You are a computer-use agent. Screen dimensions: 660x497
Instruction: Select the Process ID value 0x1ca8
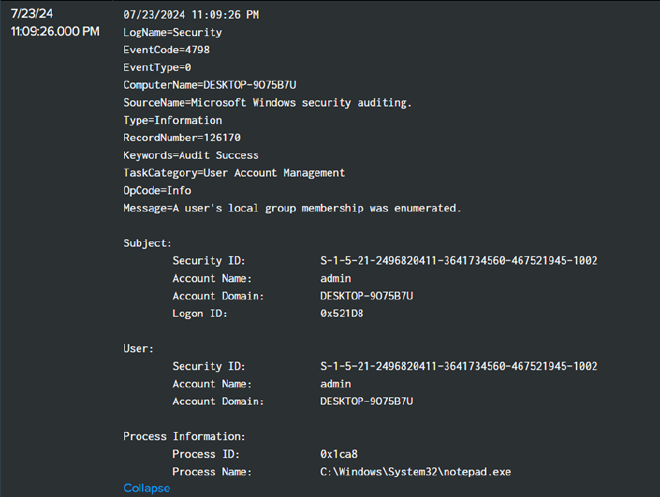338,454
